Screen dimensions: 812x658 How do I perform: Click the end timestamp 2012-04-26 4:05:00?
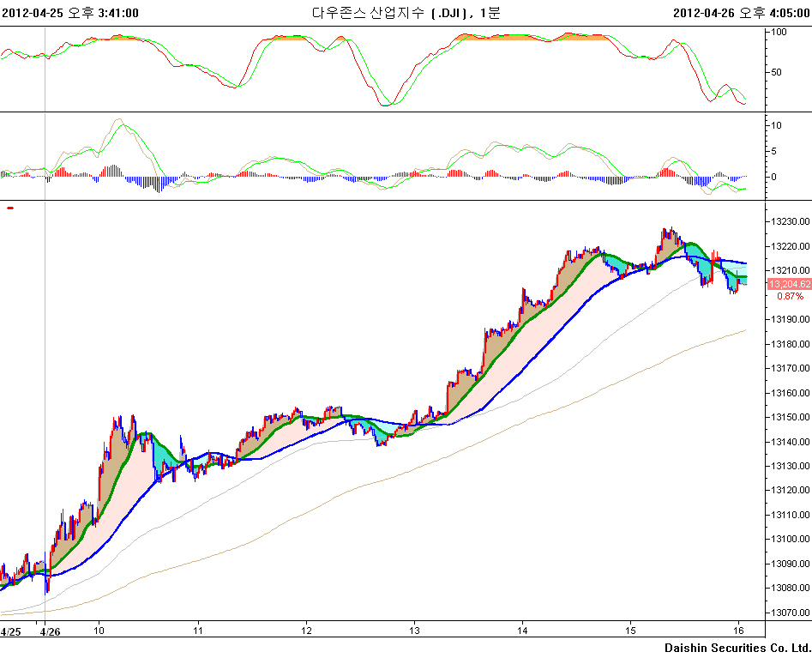click(741, 12)
